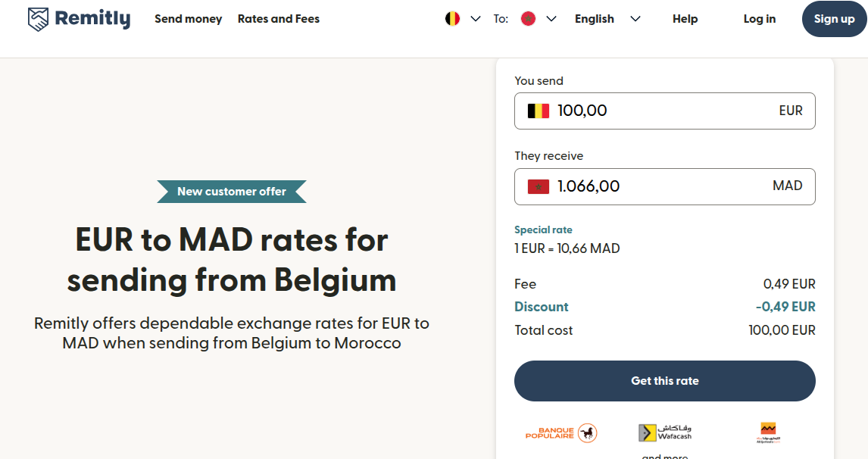This screenshot has width=868, height=459.
Task: Expand the destination country dropdown chevron
Action: point(551,19)
